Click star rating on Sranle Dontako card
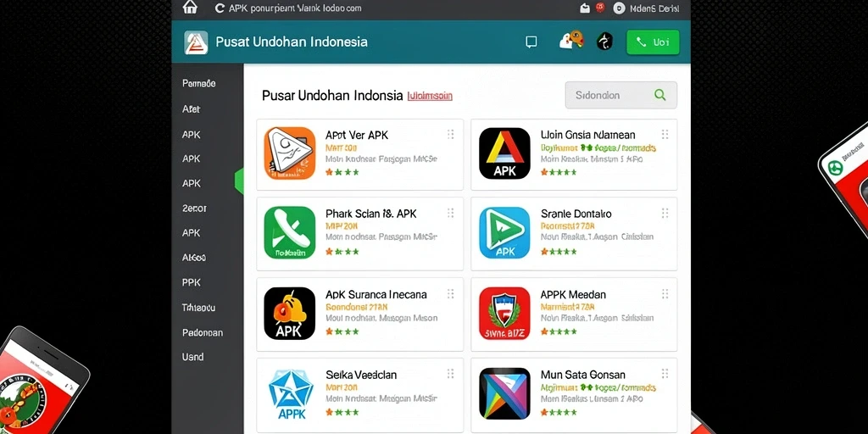The height and width of the screenshot is (434, 868). [559, 251]
